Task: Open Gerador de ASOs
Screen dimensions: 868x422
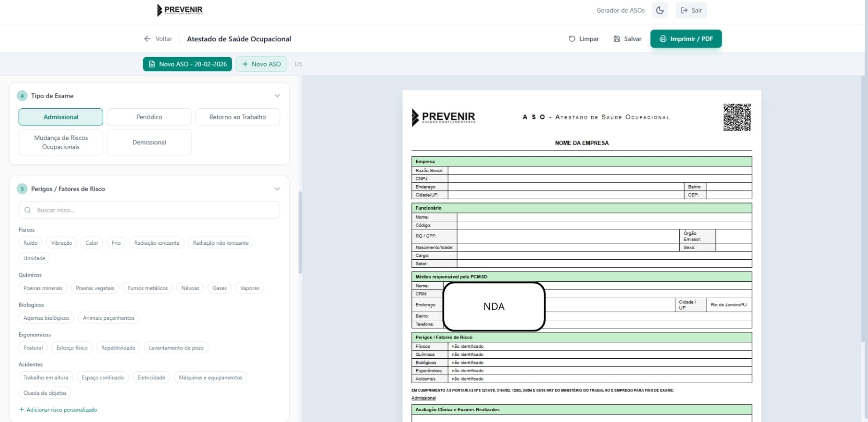Action: (x=620, y=10)
